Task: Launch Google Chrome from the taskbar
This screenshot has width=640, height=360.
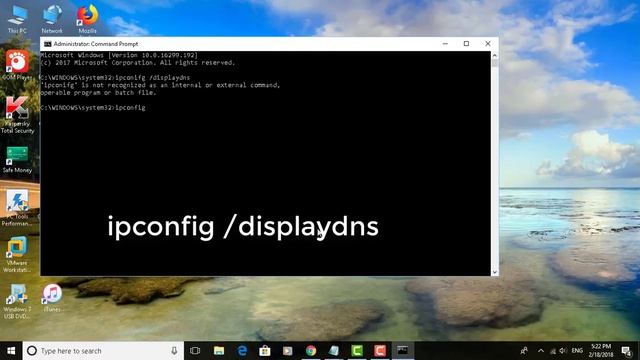Action: click(x=311, y=351)
